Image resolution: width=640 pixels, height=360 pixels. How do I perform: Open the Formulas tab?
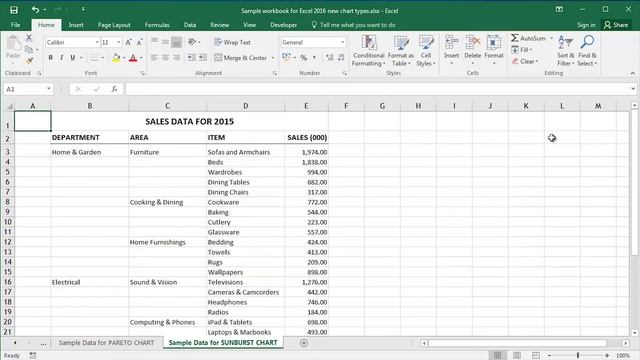(157, 25)
